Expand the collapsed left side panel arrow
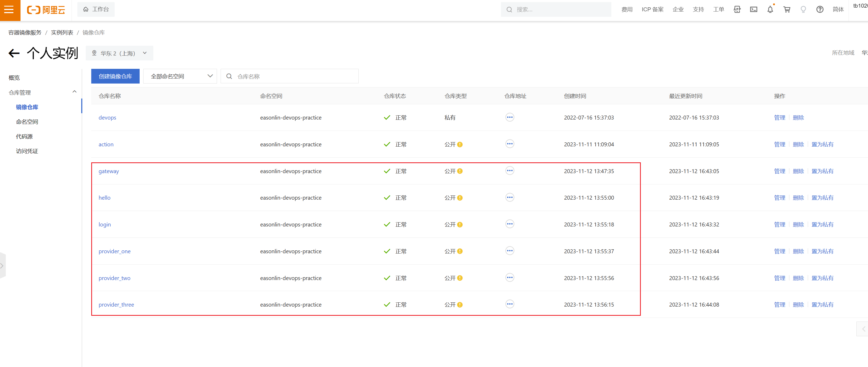The width and height of the screenshot is (868, 367). 2,266
